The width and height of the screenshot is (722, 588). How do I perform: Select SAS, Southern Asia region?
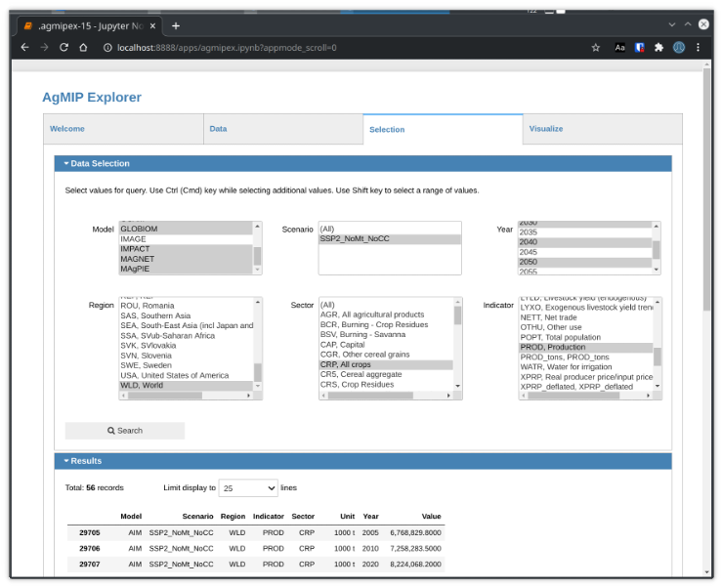pyautogui.click(x=186, y=315)
